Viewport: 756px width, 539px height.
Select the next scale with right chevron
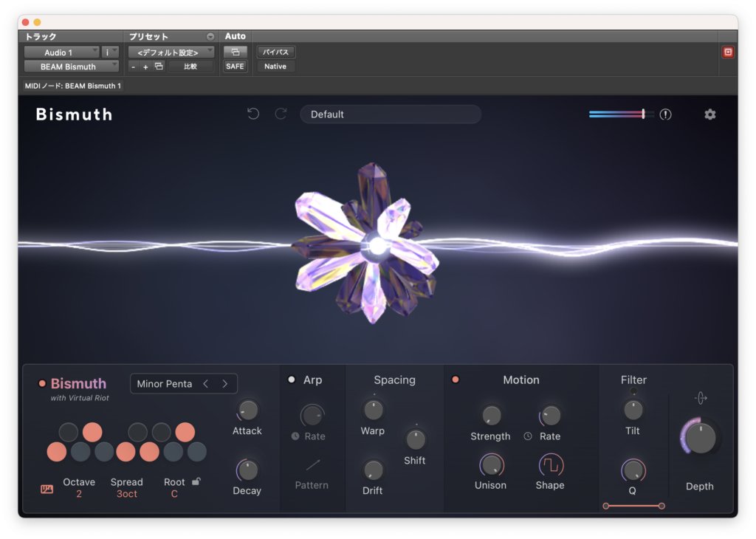coord(224,384)
